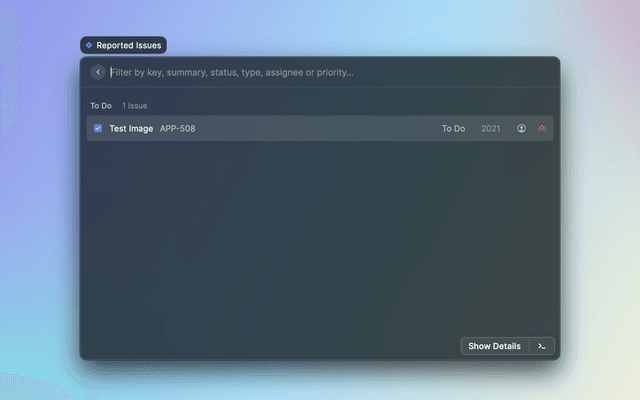The width and height of the screenshot is (640, 400).
Task: Click the Jira diamond icon beside Reported Issues
Action: click(x=89, y=45)
